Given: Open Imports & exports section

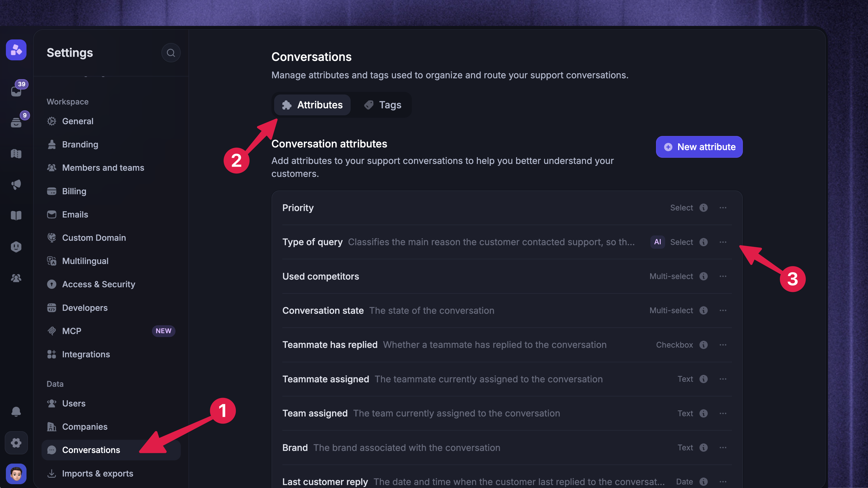Looking at the screenshot, I should pyautogui.click(x=98, y=474).
